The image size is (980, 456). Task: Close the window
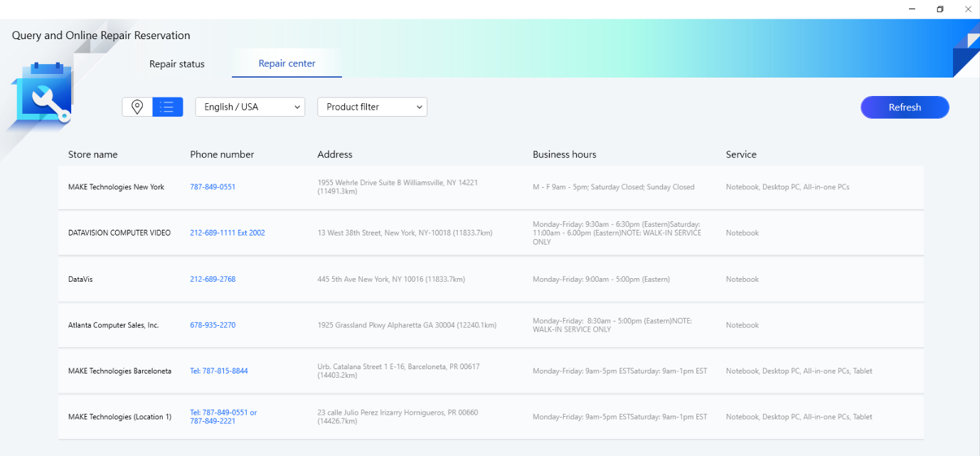click(x=967, y=9)
